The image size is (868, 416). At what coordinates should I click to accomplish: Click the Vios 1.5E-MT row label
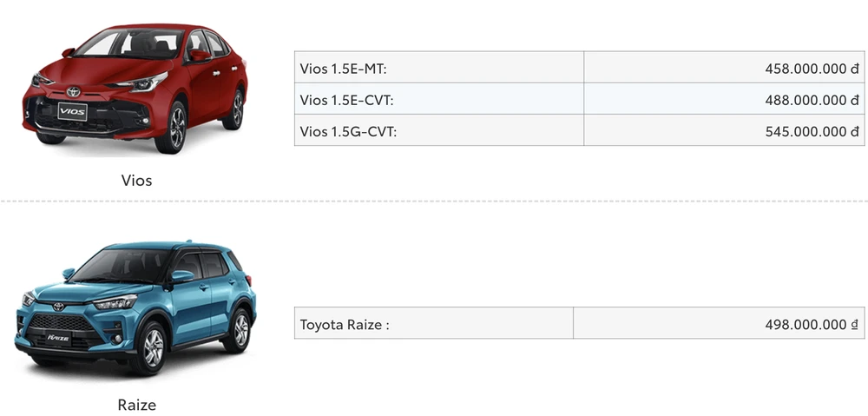(x=344, y=68)
